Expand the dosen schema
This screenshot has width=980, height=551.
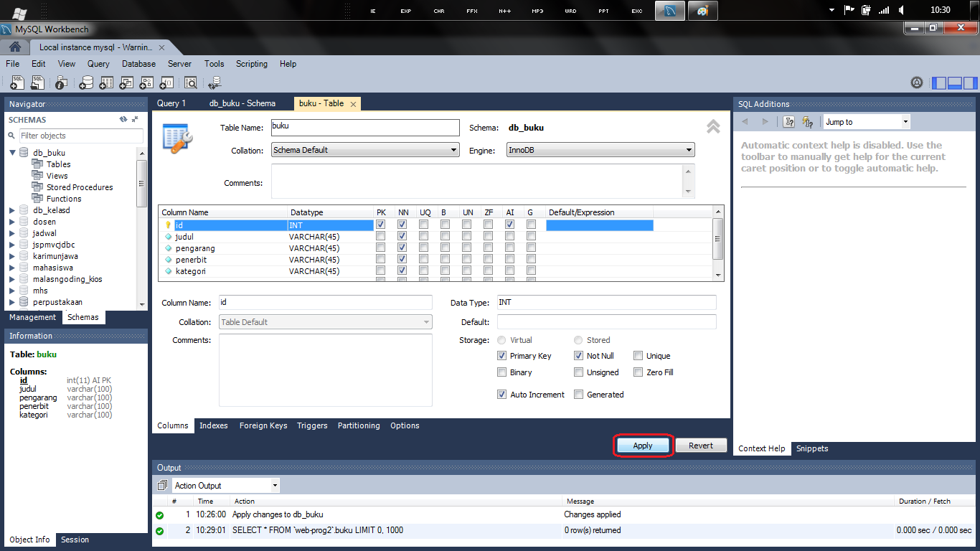[x=12, y=222]
